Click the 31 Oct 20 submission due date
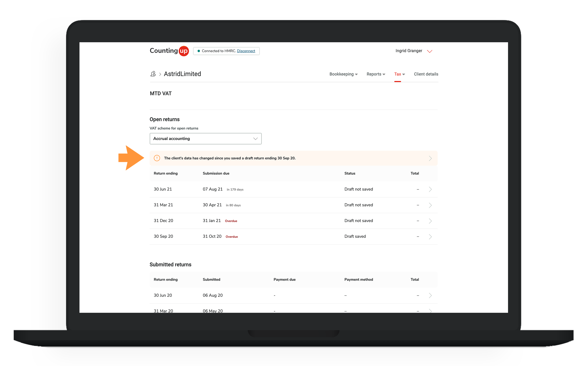 pyautogui.click(x=212, y=236)
